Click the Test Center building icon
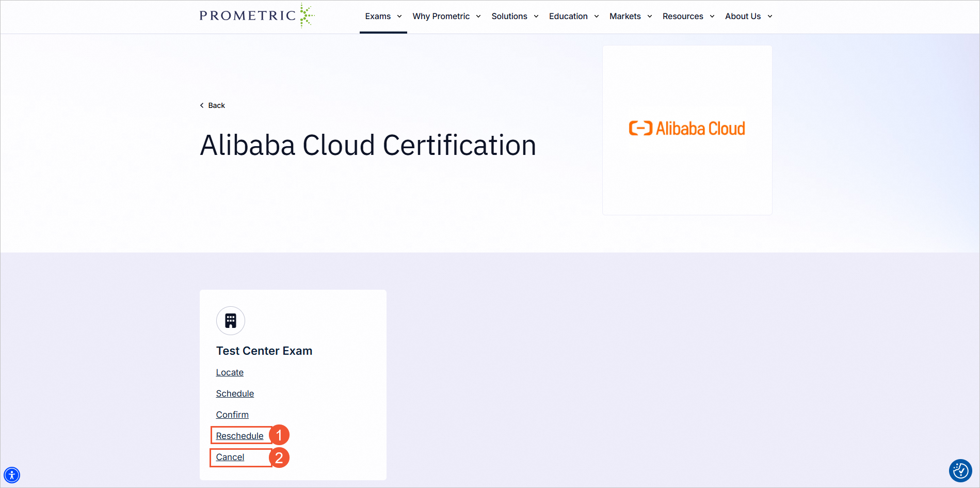Image resolution: width=980 pixels, height=488 pixels. (x=231, y=321)
